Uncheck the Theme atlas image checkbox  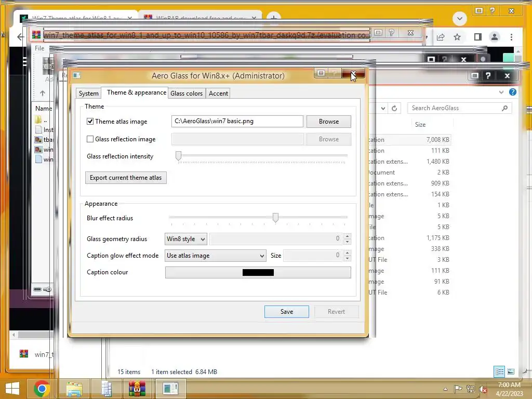coord(90,121)
